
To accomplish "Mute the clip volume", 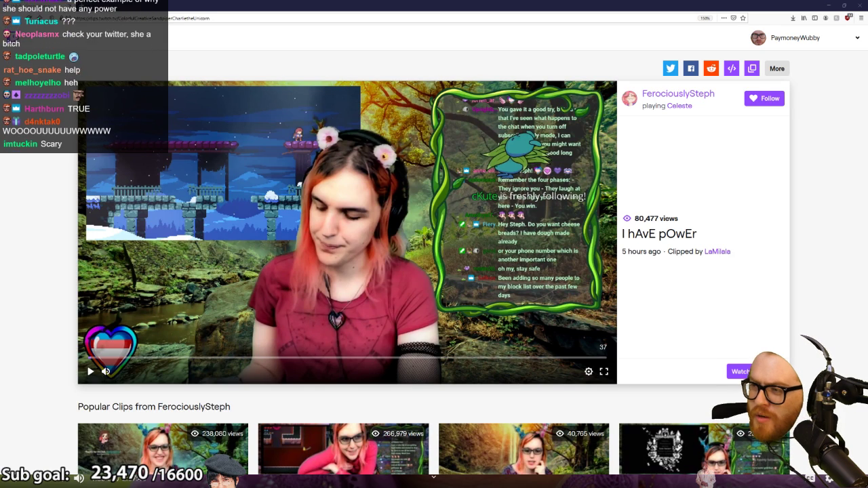I will click(x=106, y=371).
